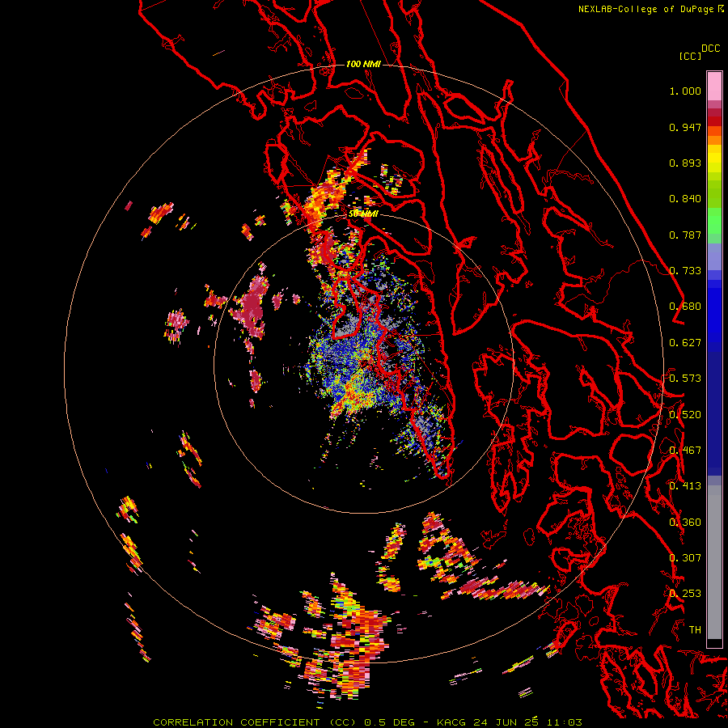Click the 0.413 scale value

click(x=685, y=486)
